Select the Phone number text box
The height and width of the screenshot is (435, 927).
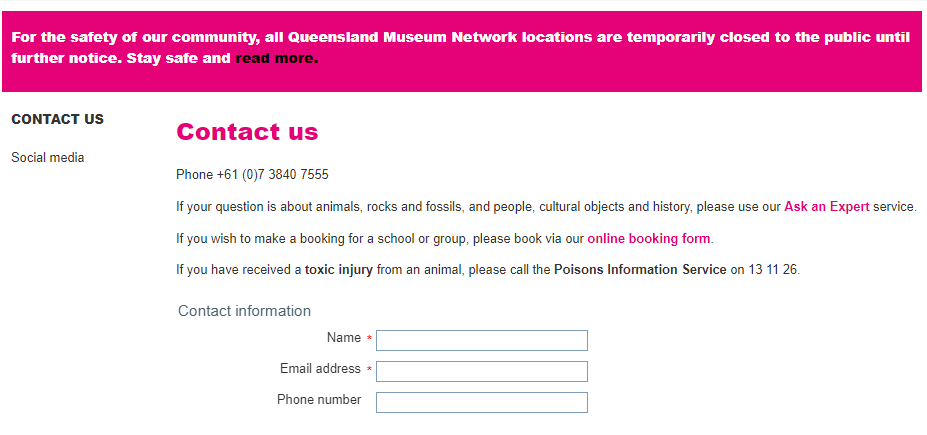click(x=481, y=402)
